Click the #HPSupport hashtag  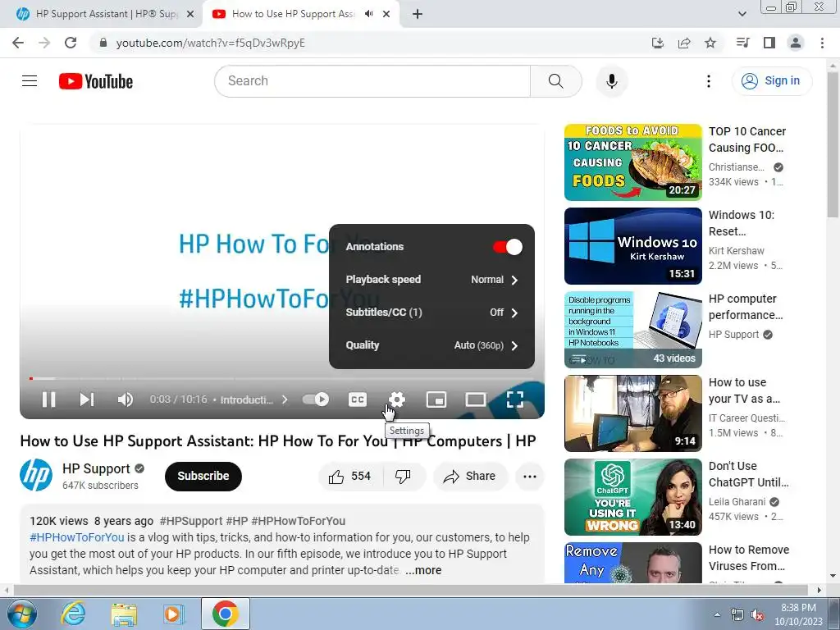click(190, 521)
